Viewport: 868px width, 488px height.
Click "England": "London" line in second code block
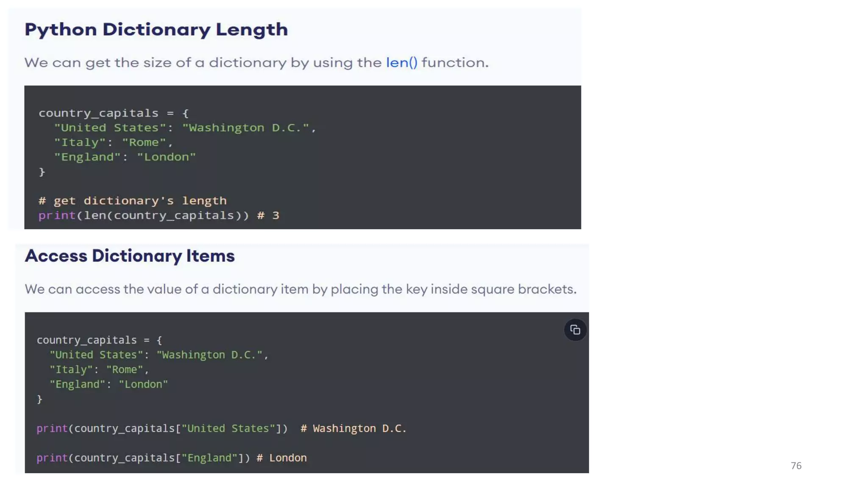(x=109, y=384)
